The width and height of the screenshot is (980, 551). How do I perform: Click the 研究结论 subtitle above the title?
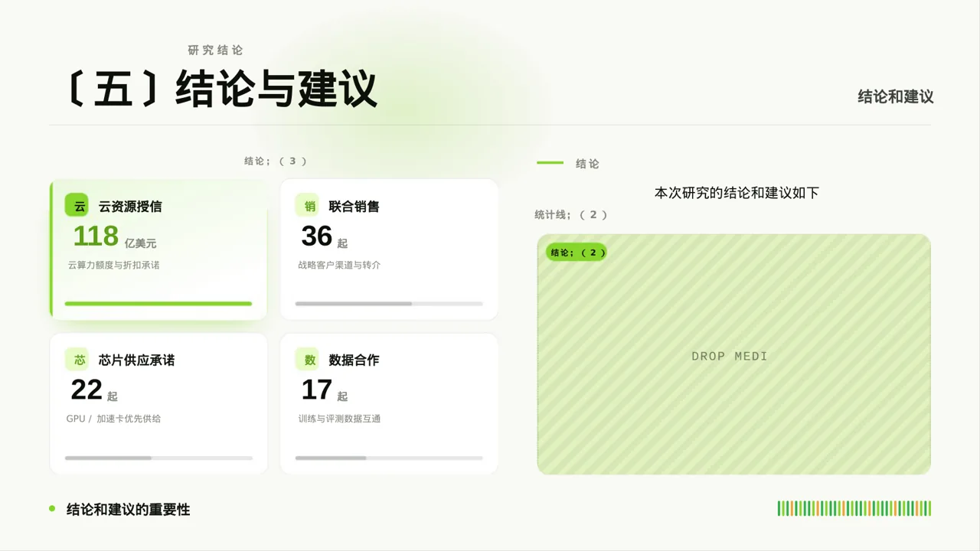coord(215,51)
